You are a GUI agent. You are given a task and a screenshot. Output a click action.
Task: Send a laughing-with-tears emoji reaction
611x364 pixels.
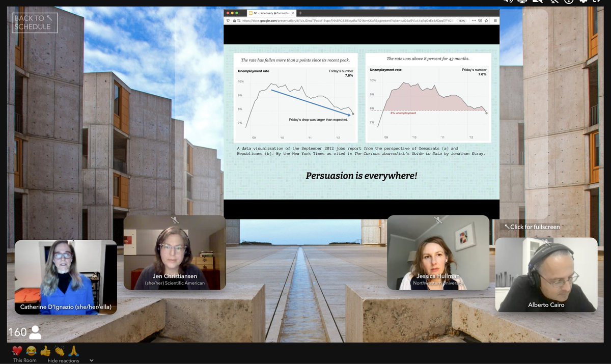coord(32,351)
